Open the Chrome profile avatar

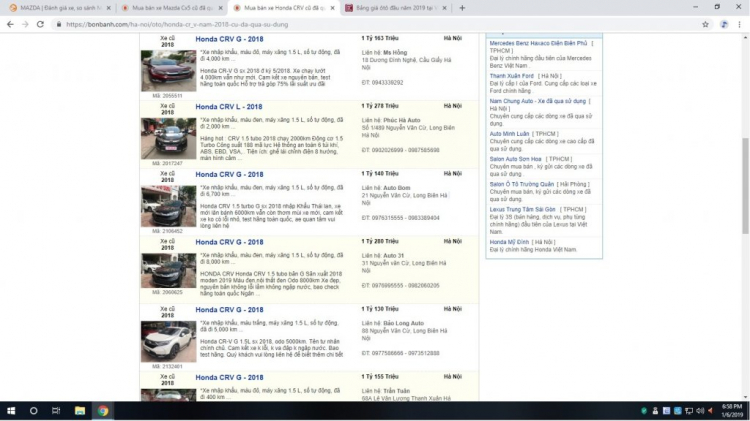coord(724,24)
